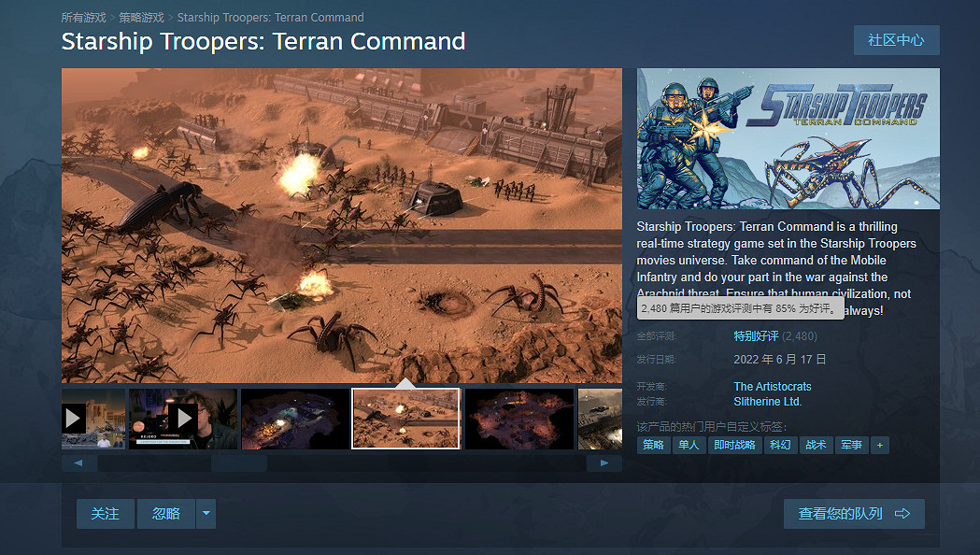Open the 忽略 dropdown arrow
The image size is (980, 555).
pos(206,514)
